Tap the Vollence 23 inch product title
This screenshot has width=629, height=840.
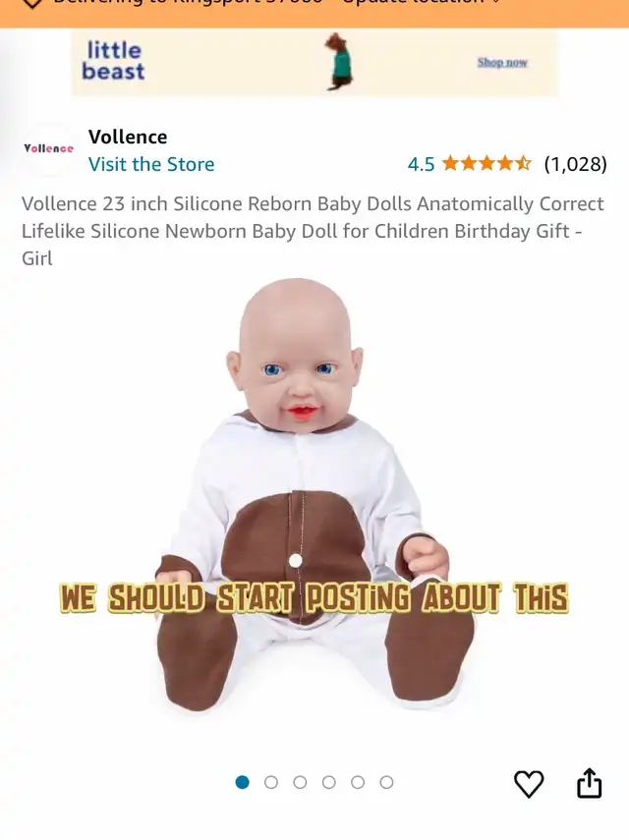click(313, 231)
